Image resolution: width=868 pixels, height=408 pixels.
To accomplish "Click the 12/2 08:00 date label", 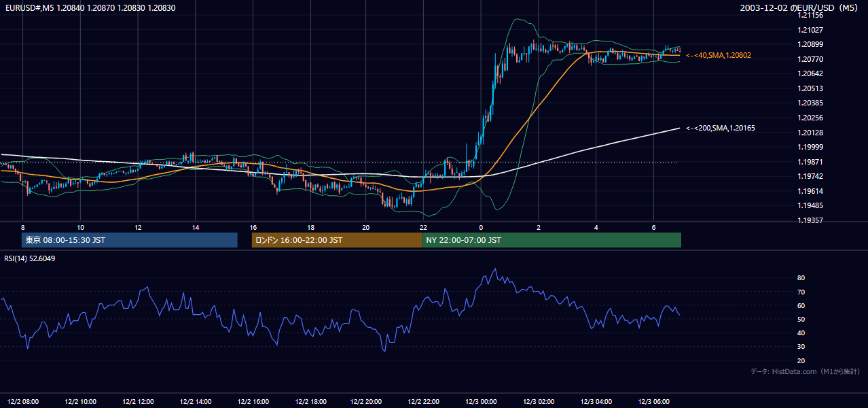I will (x=23, y=401).
